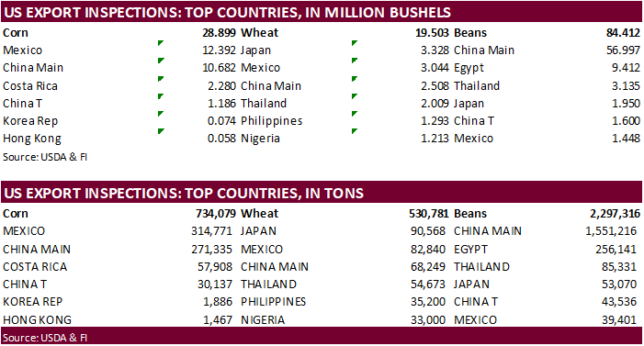Select the Beans total 84.412 cell
This screenshot has height=346, width=644.
point(623,33)
